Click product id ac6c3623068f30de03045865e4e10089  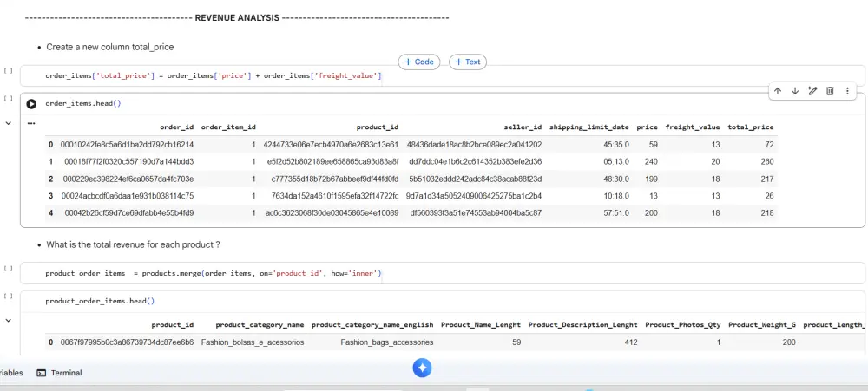click(332, 213)
